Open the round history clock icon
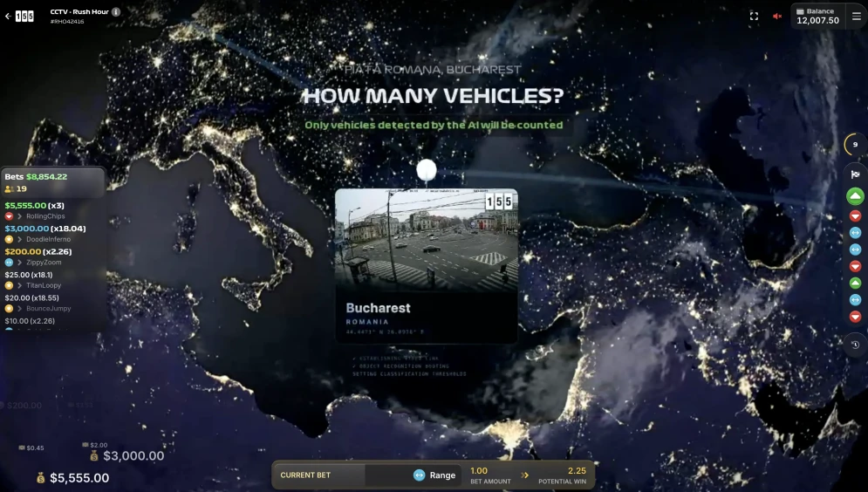 855,345
